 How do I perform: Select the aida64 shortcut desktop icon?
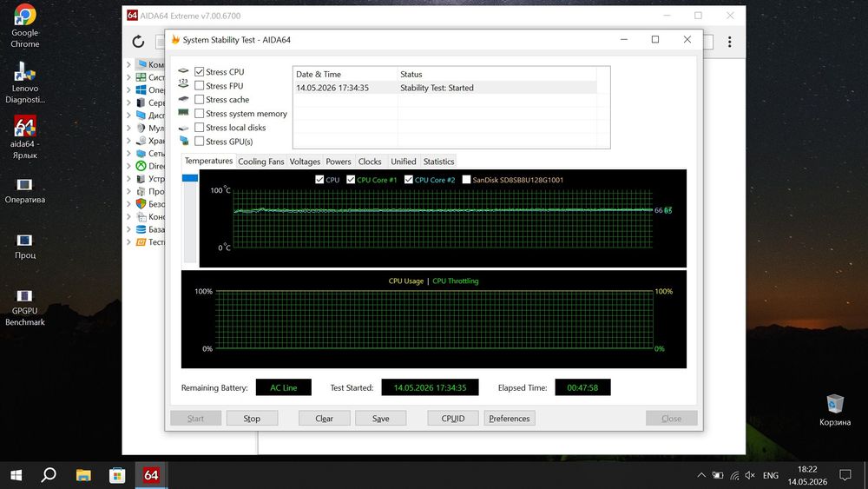click(25, 138)
